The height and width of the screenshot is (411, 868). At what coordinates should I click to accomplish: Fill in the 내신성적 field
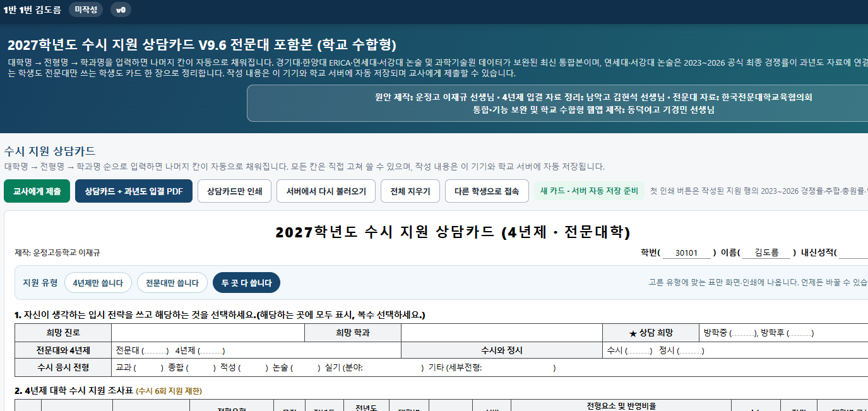pos(853,253)
